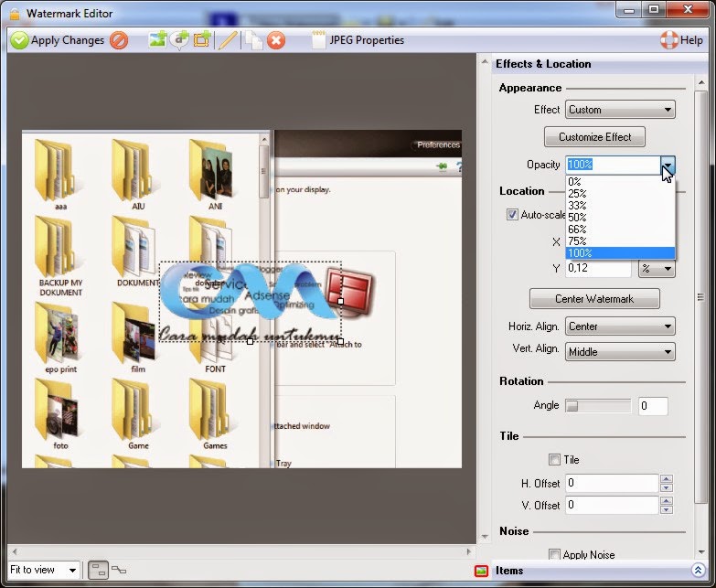Click the watermark logo on canvas
Screen dimensions: 716x588
click(251, 301)
